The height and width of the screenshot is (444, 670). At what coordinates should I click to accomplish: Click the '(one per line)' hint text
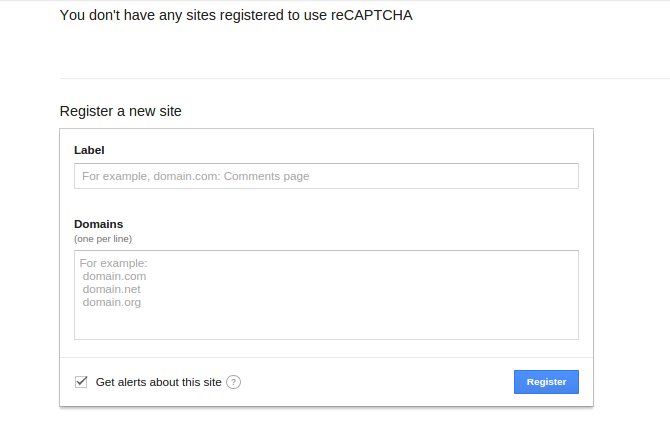click(103, 239)
